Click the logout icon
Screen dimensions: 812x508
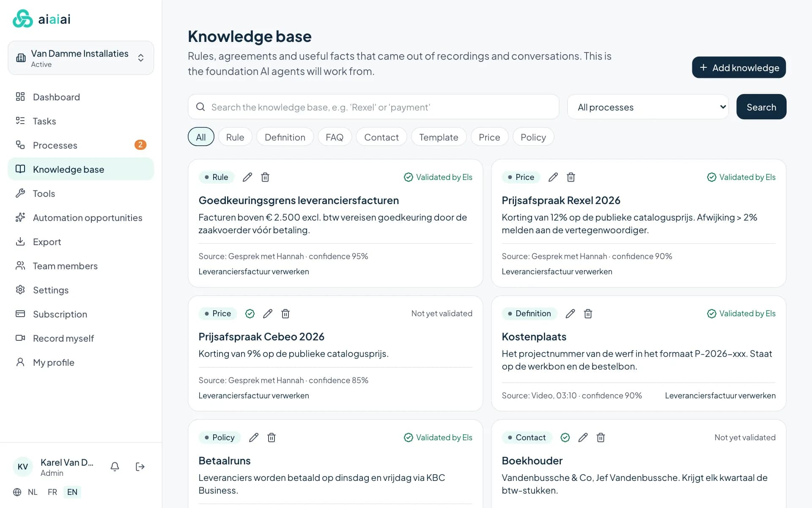140,467
